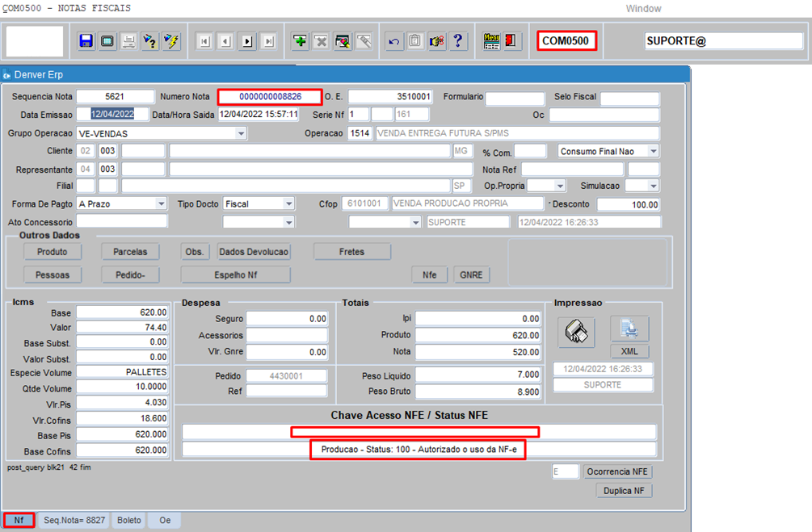The width and height of the screenshot is (812, 532).
Task: Go to next record with arrow icon
Action: [247, 41]
